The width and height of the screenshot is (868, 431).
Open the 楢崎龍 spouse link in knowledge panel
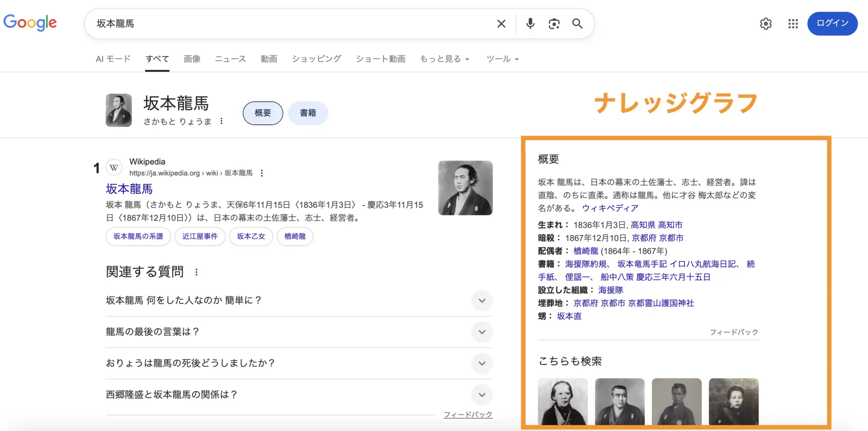click(585, 251)
